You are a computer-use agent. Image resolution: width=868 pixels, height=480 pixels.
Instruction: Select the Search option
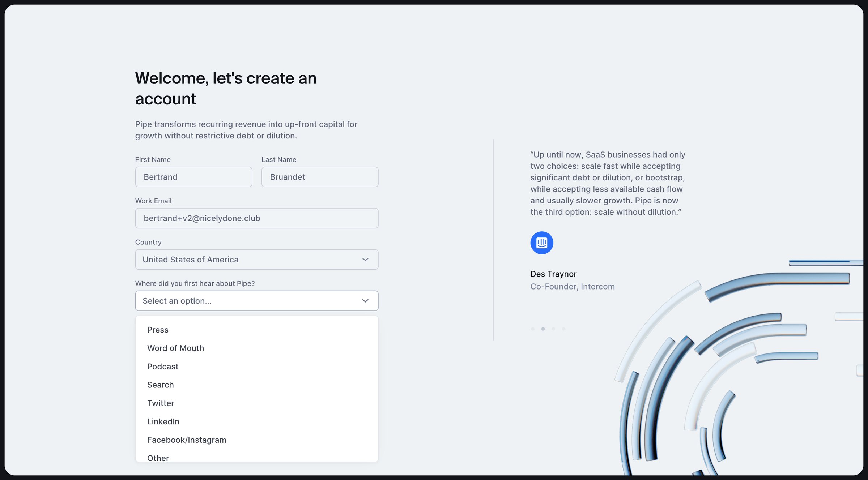(x=257, y=385)
